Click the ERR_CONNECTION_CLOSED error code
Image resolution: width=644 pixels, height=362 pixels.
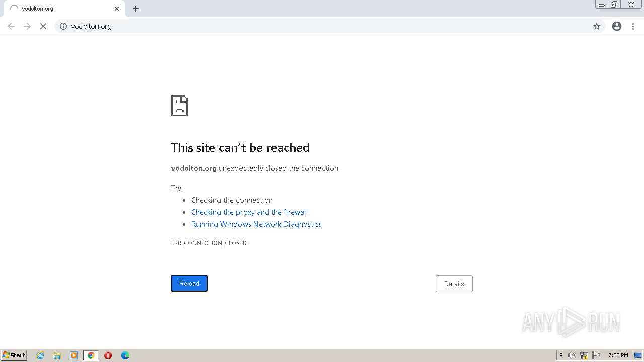pos(209,243)
